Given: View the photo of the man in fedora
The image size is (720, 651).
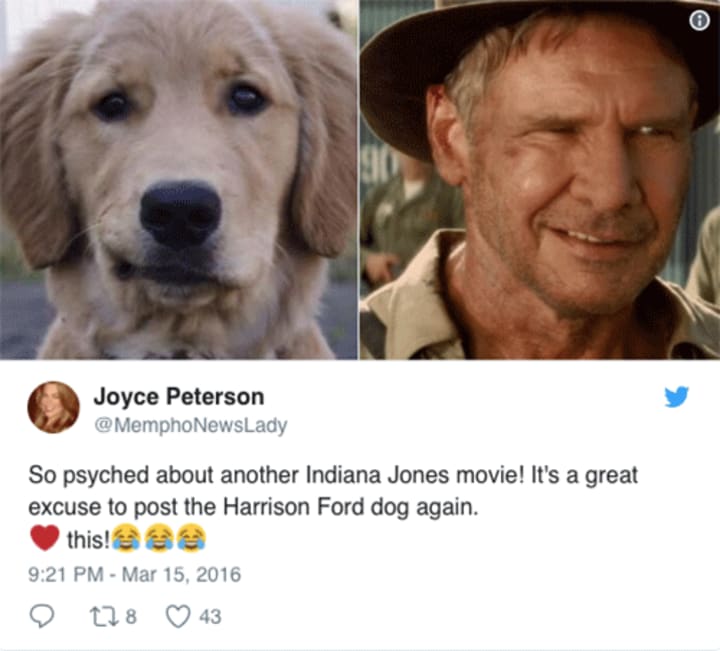Looking at the screenshot, I should point(540,180).
